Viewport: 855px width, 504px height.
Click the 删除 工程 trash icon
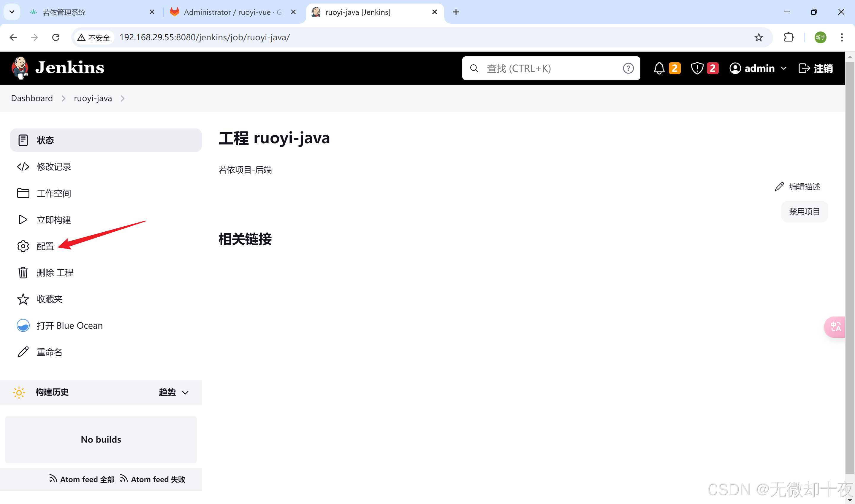(23, 273)
